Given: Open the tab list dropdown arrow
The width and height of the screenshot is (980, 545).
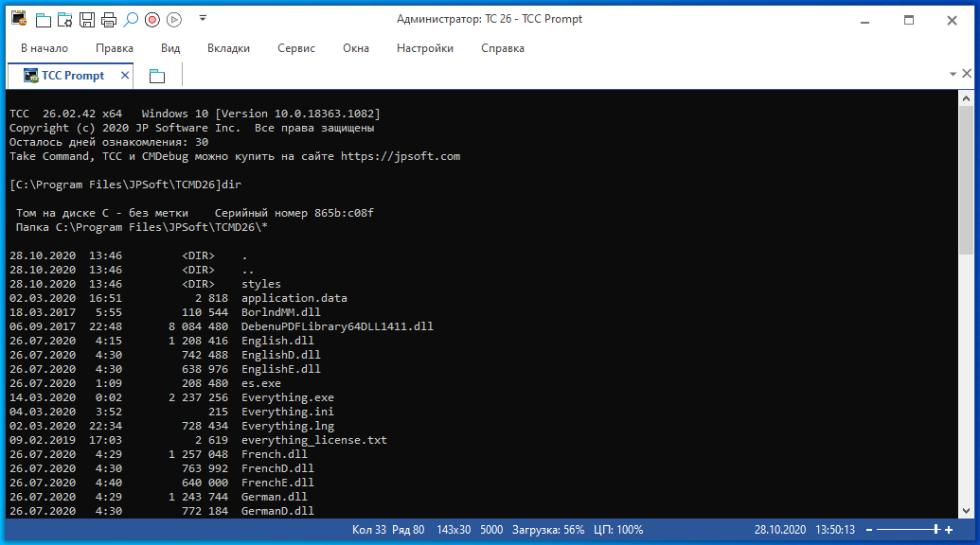Looking at the screenshot, I should [x=953, y=75].
